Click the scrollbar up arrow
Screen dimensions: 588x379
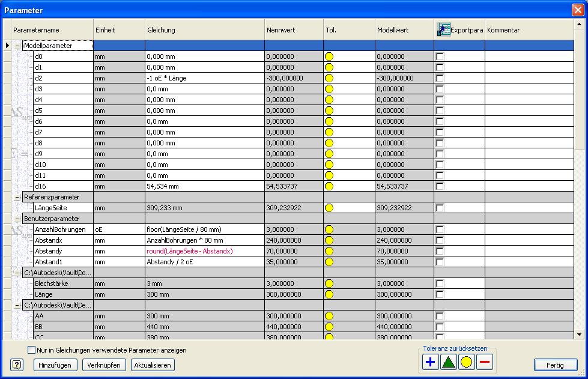coord(580,25)
